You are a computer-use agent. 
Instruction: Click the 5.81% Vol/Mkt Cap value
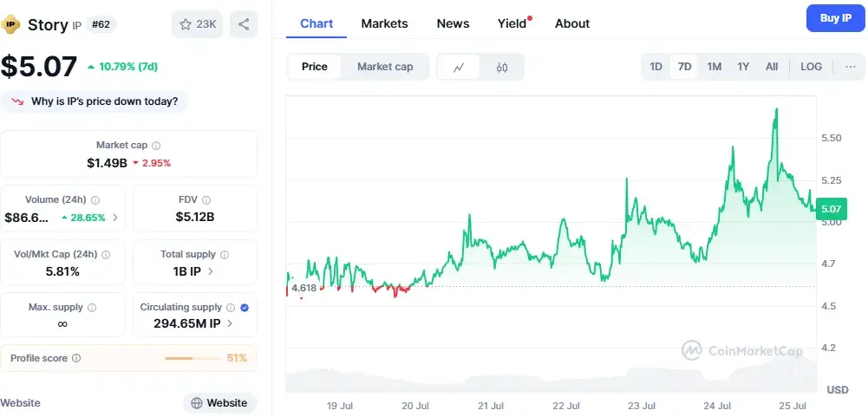[x=62, y=271]
